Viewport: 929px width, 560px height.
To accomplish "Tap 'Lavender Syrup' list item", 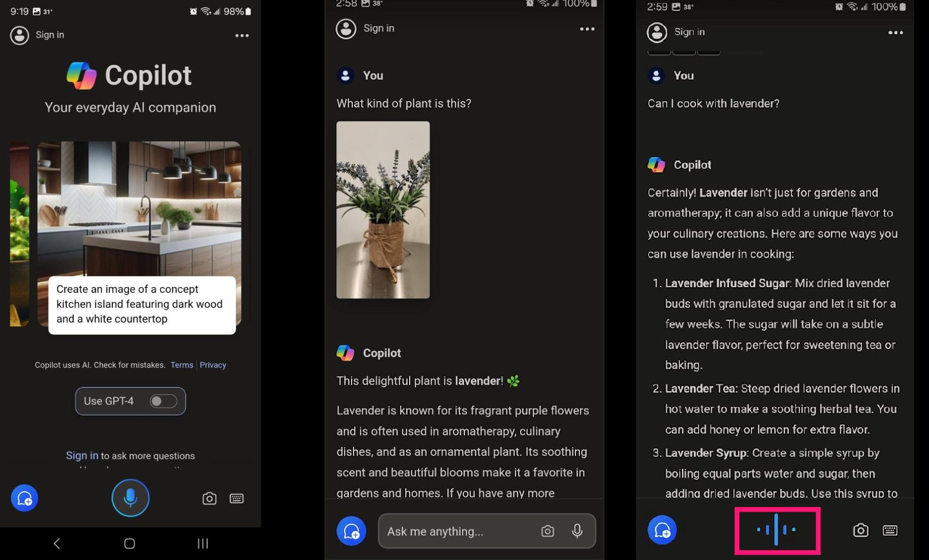I will 775,473.
